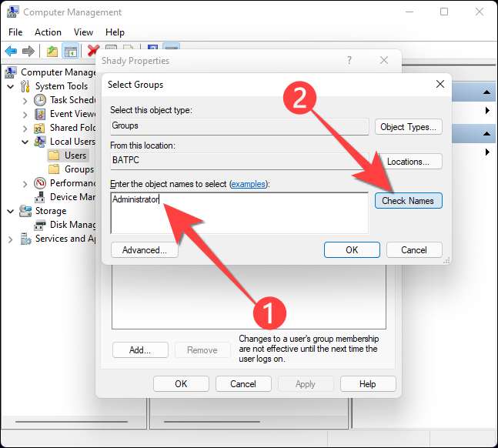498x448 pixels.
Task: Collapse the Local Users and Groups node
Action: pos(25,142)
